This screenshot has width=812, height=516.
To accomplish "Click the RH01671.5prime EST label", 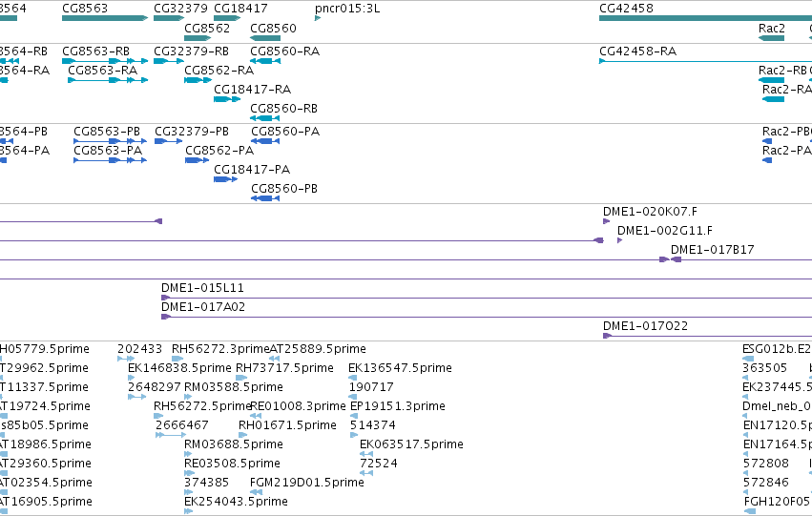I will point(287,426).
